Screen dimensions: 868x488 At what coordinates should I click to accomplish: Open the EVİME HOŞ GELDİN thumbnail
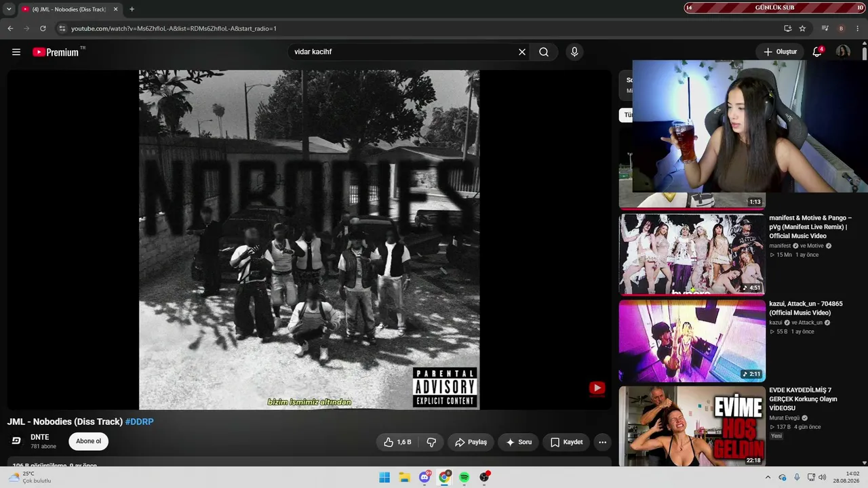click(x=692, y=426)
